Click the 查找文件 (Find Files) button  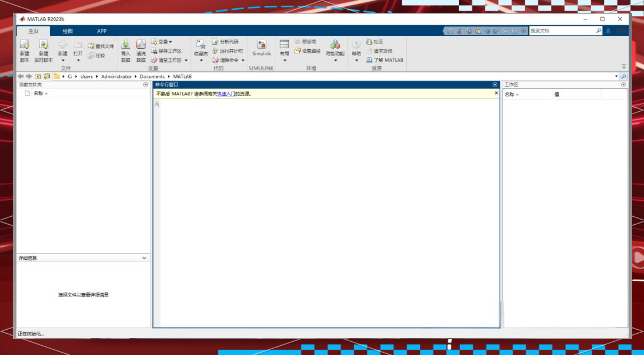101,46
